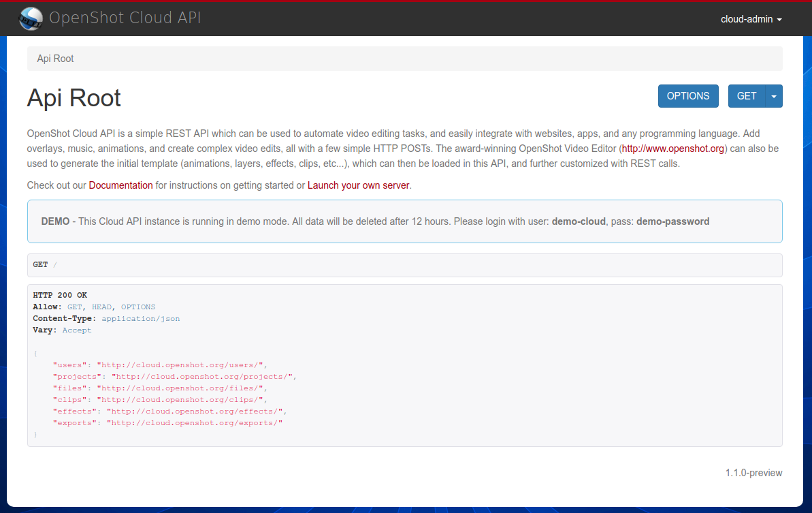Image resolution: width=812 pixels, height=513 pixels.
Task: Go to the clips endpoint URL
Action: [x=182, y=400]
